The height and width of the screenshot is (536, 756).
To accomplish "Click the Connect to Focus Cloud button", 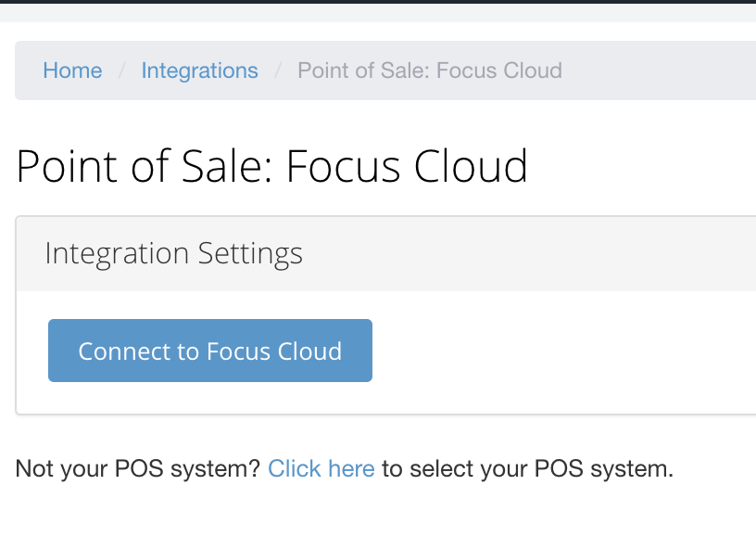I will [x=210, y=351].
